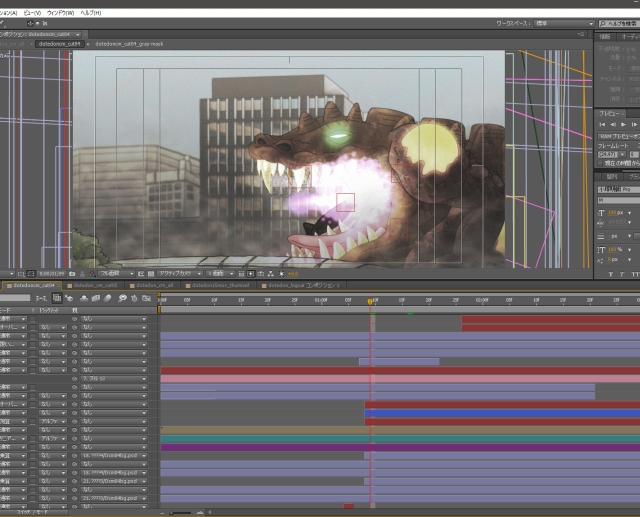Open first layer's parent dropdown in timeline

(x=115, y=319)
